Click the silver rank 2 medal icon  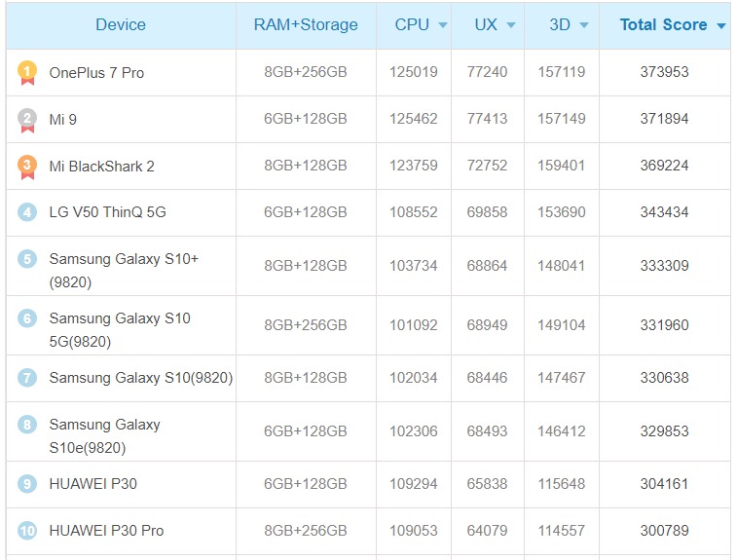(x=27, y=120)
